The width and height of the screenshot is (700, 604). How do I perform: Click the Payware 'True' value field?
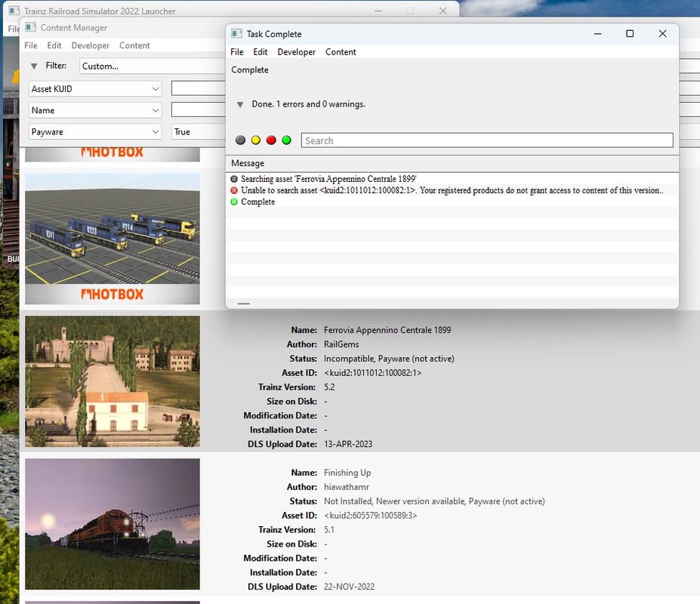point(199,131)
